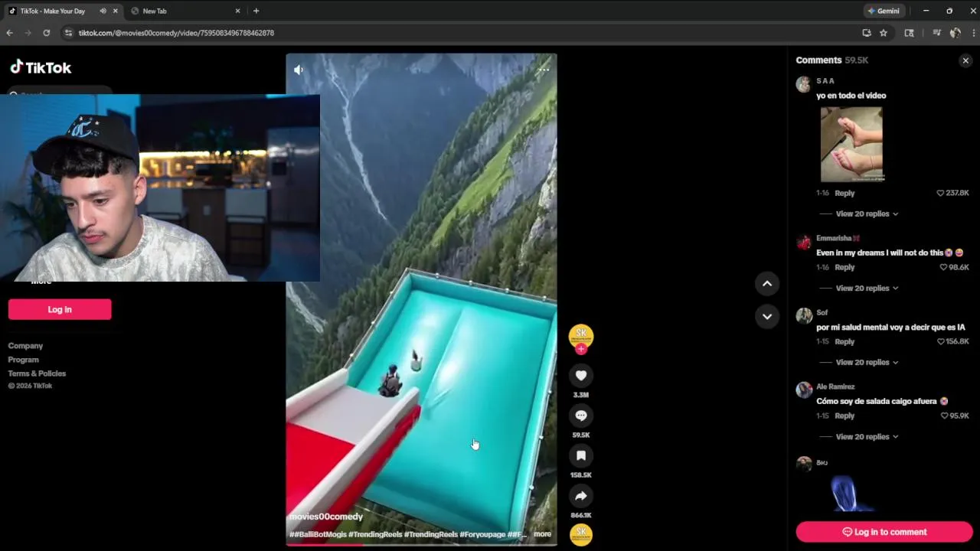980x551 pixels.
Task: Open the Chrome three-dots menu
Action: click(x=974, y=33)
